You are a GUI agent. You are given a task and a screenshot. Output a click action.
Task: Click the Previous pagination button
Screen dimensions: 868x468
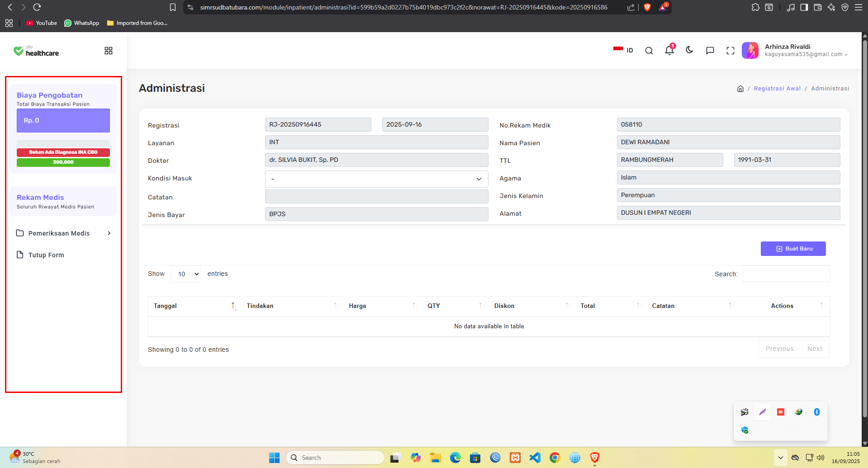(x=779, y=349)
